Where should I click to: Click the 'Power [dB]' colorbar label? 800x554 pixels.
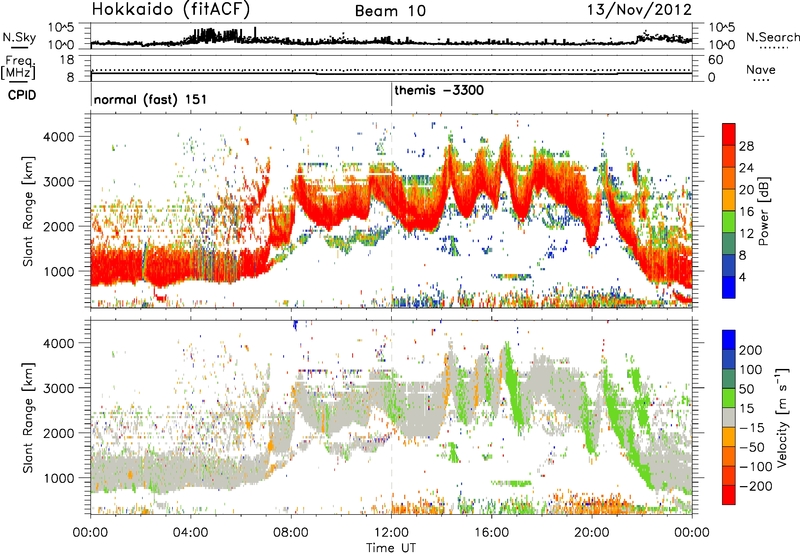[763, 211]
